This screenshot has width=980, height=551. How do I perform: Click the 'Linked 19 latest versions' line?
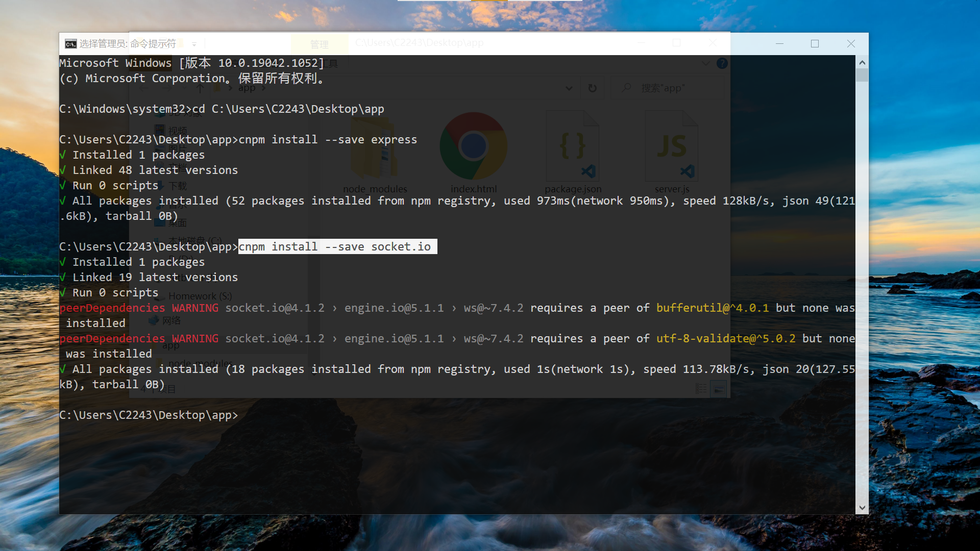(155, 277)
